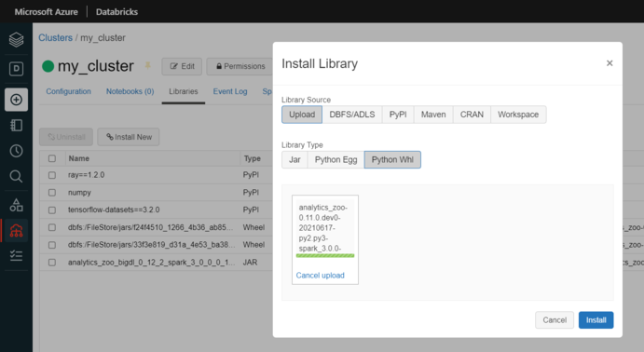Switch to the Notebooks (0) tab
Screen dimensions: 644x352
pyautogui.click(x=130, y=91)
